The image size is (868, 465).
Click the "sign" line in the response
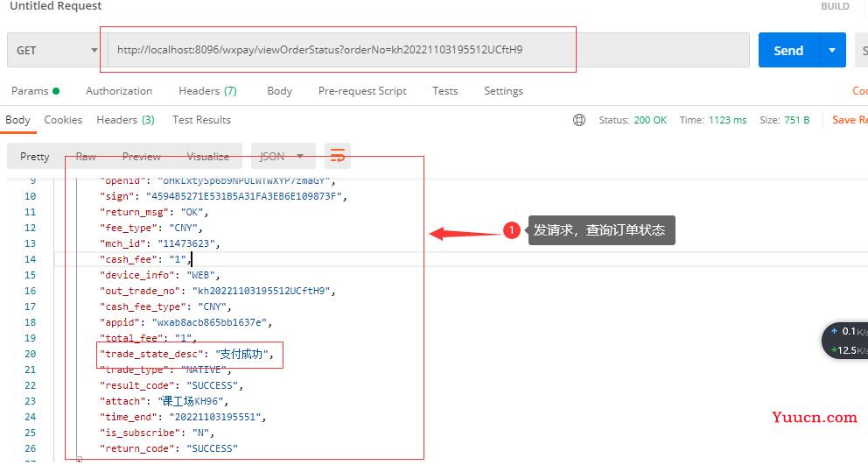click(223, 196)
